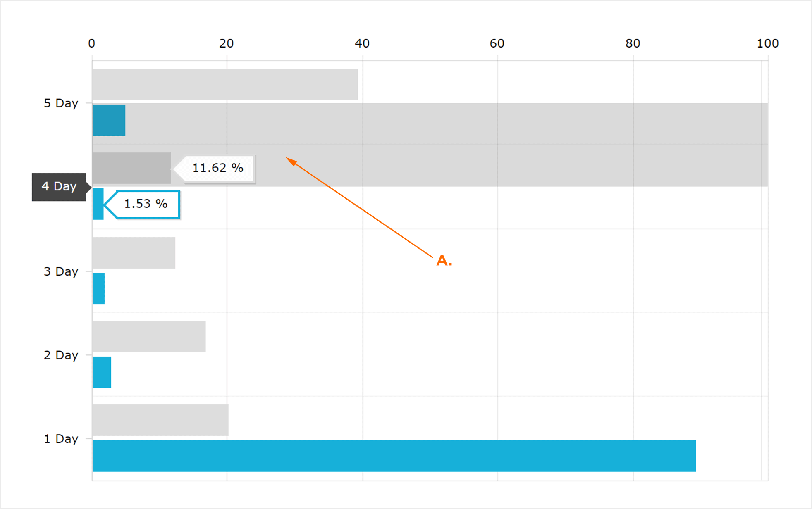Click the 2 Day axis label
The width and height of the screenshot is (812, 509).
point(61,355)
